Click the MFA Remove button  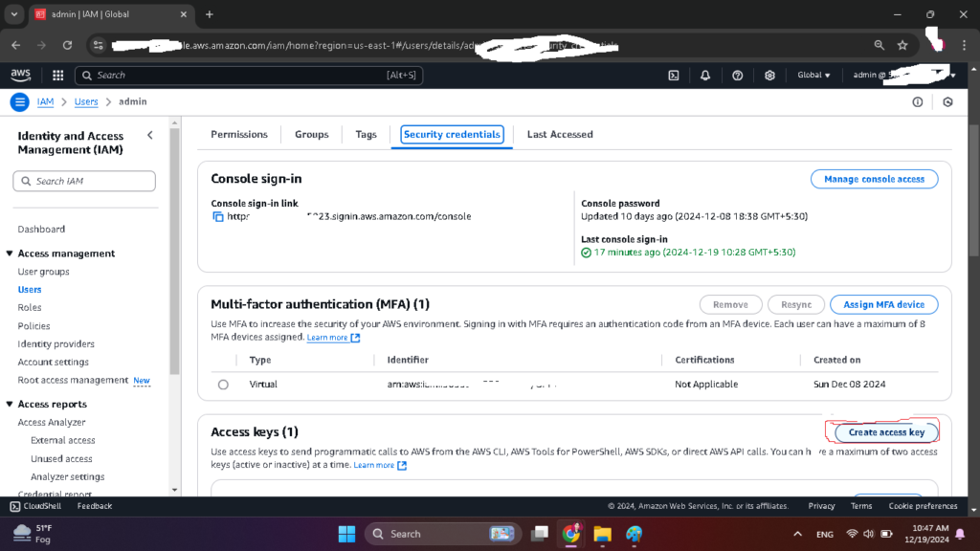coord(730,305)
